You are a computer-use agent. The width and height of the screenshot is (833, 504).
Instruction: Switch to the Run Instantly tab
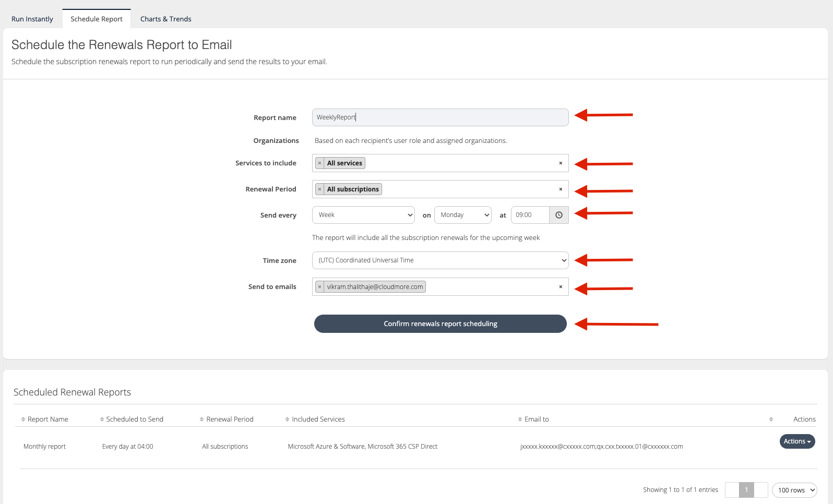pos(32,19)
